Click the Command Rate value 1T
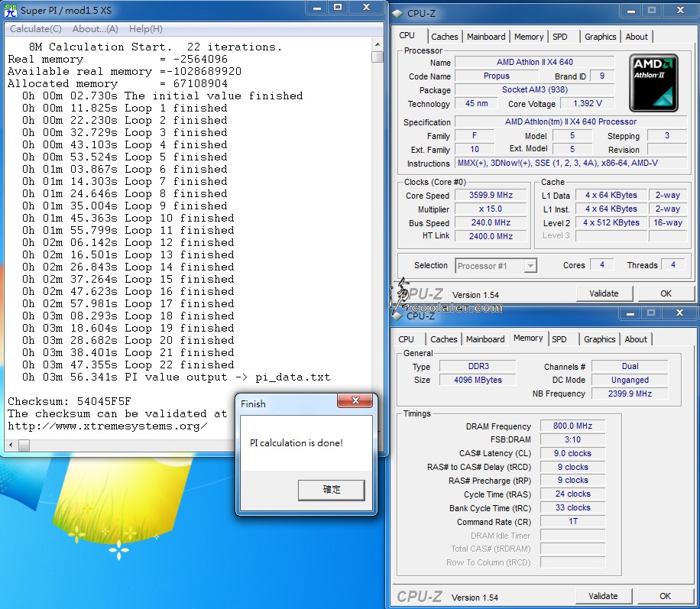 coord(573,521)
